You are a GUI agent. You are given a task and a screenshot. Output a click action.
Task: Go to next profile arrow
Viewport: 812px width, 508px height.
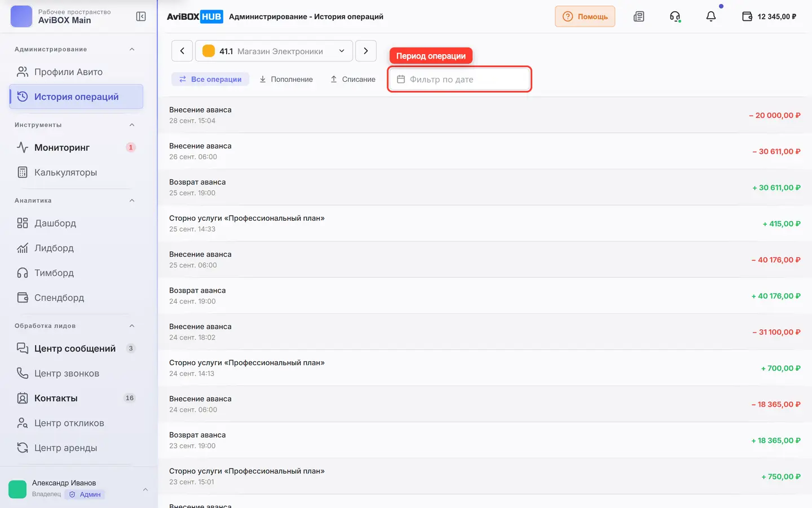[366, 51]
